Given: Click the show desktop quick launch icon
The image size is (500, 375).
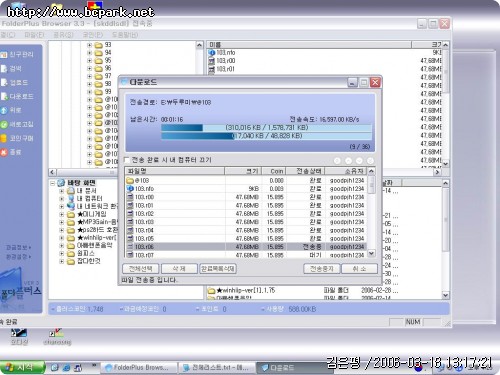Looking at the screenshot, I should tap(55, 368).
